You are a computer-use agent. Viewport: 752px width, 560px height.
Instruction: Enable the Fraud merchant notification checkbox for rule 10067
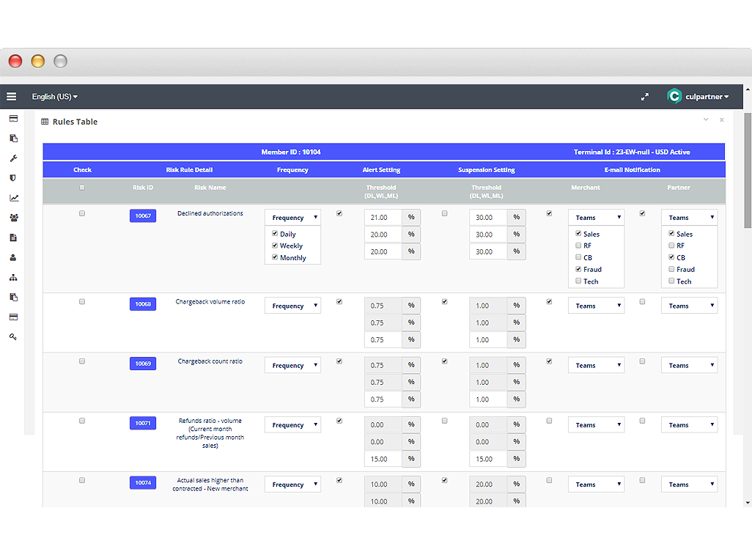pos(578,269)
